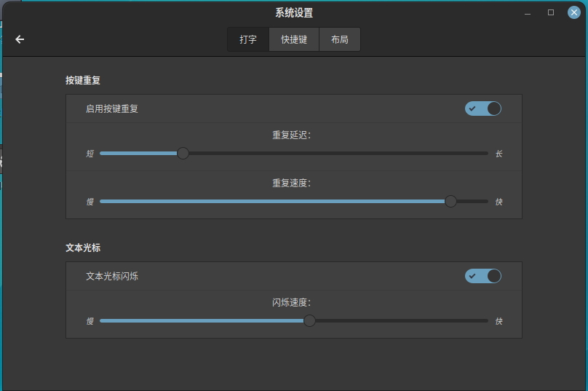The image size is (588, 391).
Task: Click the 慢 mark on the 重复速度 slider
Action: tap(90, 202)
